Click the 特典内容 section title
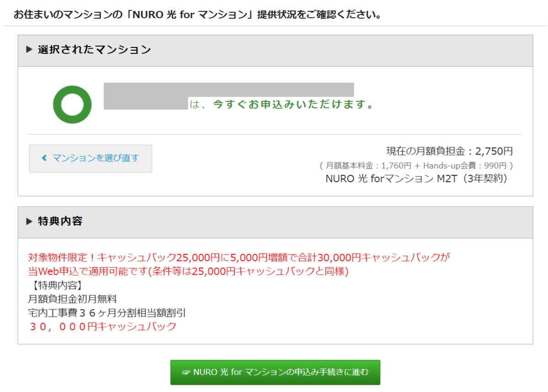The height and width of the screenshot is (392, 548). [x=60, y=221]
